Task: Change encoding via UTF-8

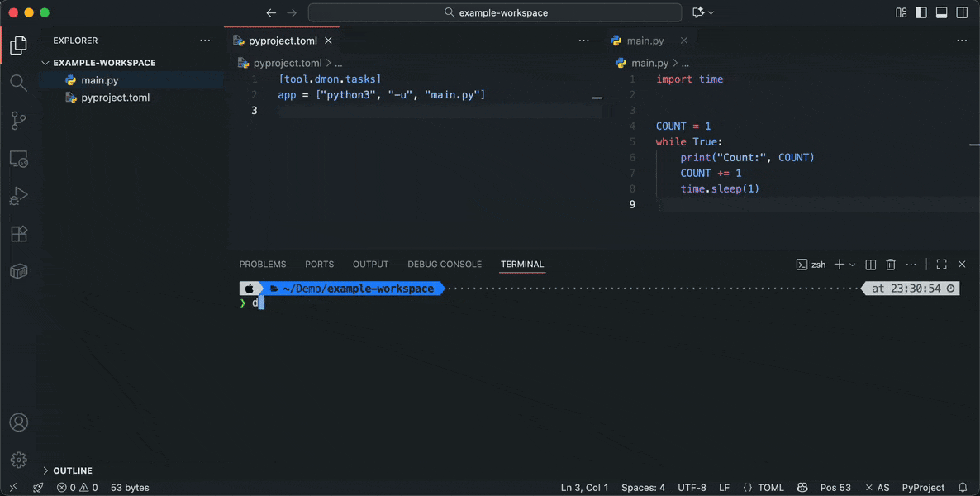Action: click(692, 488)
